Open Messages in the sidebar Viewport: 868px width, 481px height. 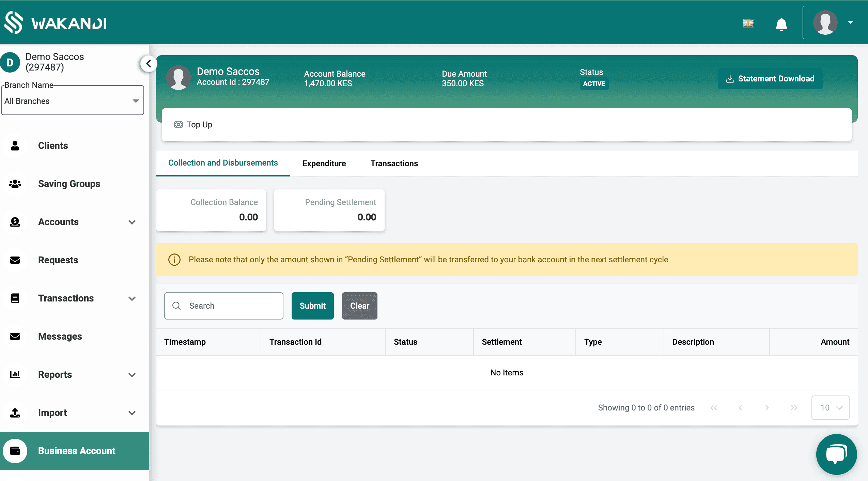point(60,337)
